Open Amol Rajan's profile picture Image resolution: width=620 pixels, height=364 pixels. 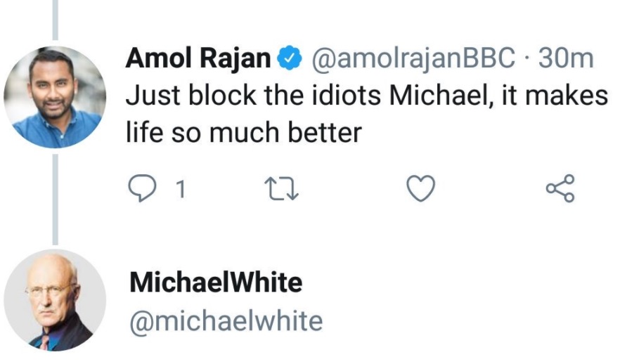pyautogui.click(x=54, y=97)
